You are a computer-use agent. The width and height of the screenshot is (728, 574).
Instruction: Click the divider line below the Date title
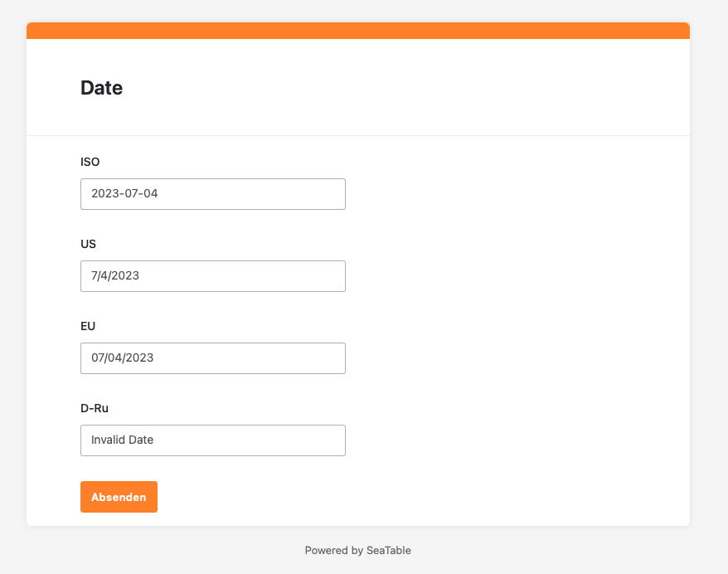coord(357,135)
